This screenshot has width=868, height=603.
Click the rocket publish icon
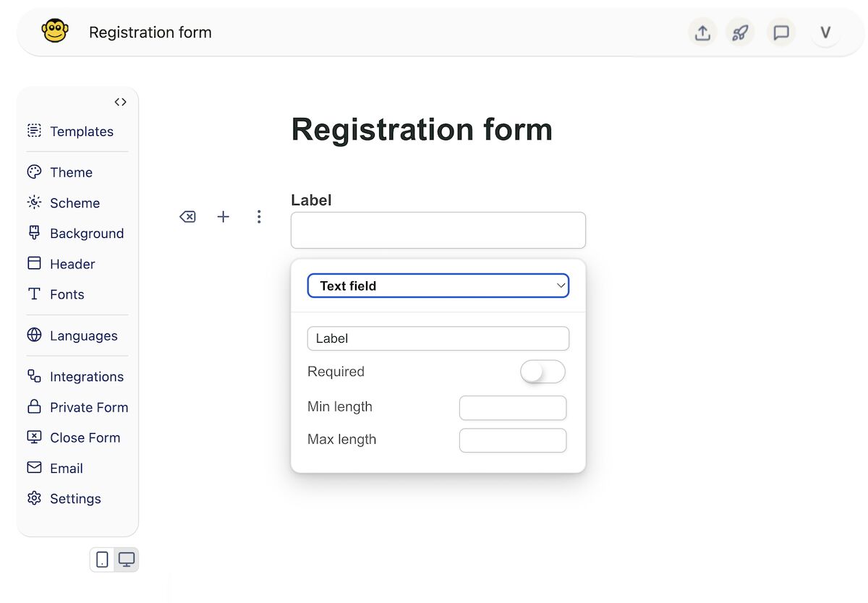point(740,33)
